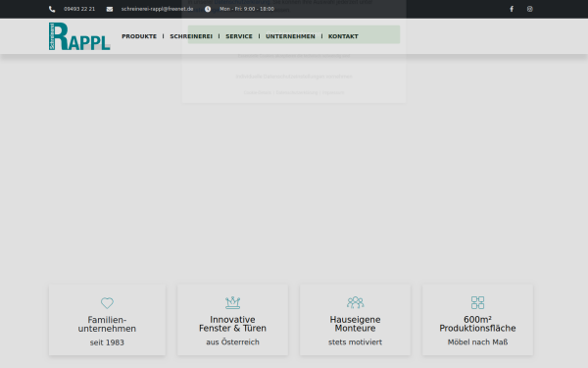Click the 'Hauseigene Monteure' heading
This screenshot has height=368, width=588.
[x=355, y=324]
